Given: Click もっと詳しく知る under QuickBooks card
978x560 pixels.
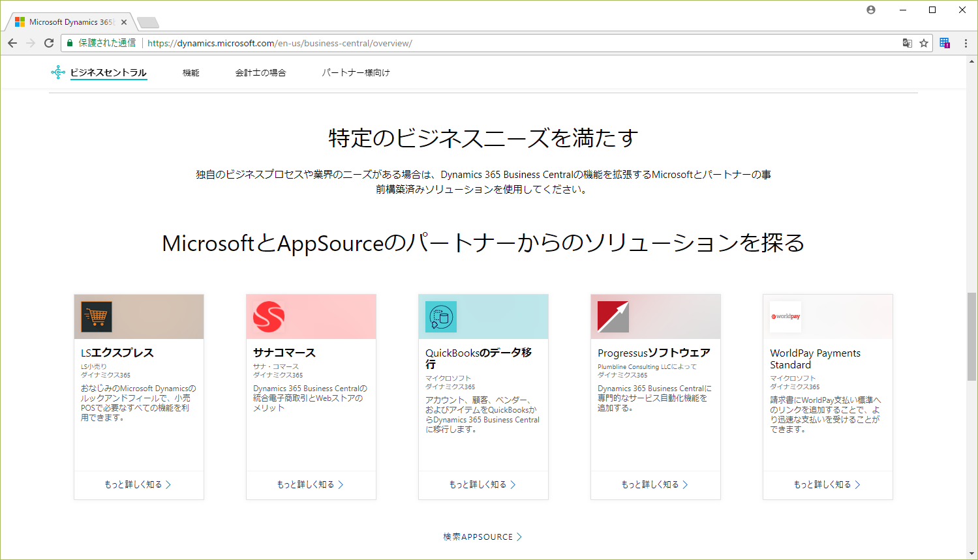Looking at the screenshot, I should point(482,484).
